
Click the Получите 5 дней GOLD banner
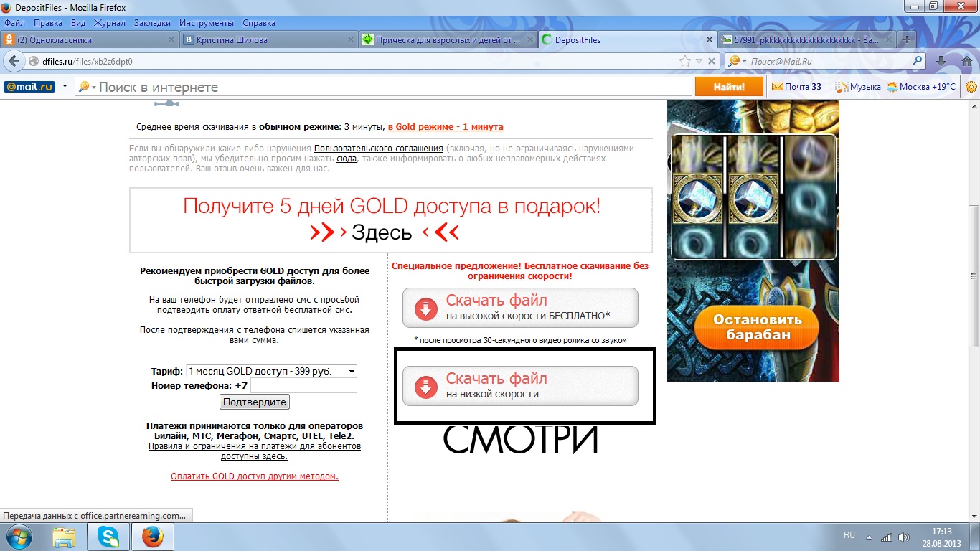391,220
